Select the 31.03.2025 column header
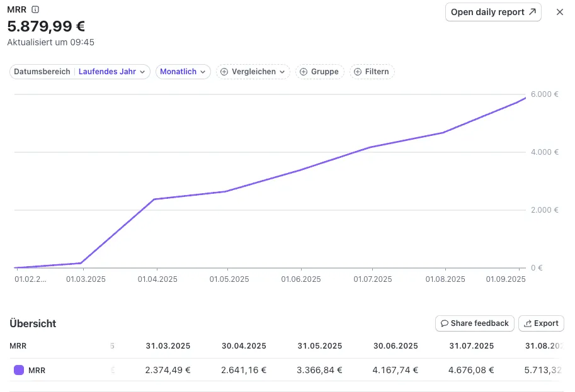575x392 pixels. point(168,346)
